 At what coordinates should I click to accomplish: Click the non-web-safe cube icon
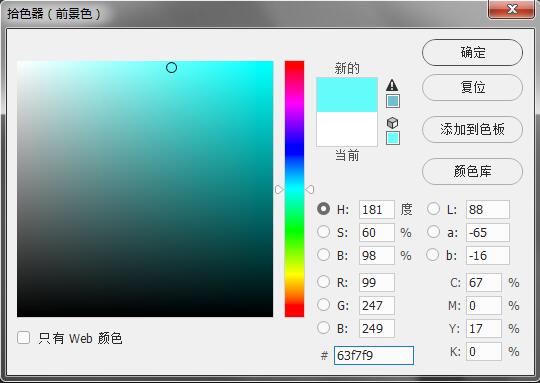tap(392, 123)
